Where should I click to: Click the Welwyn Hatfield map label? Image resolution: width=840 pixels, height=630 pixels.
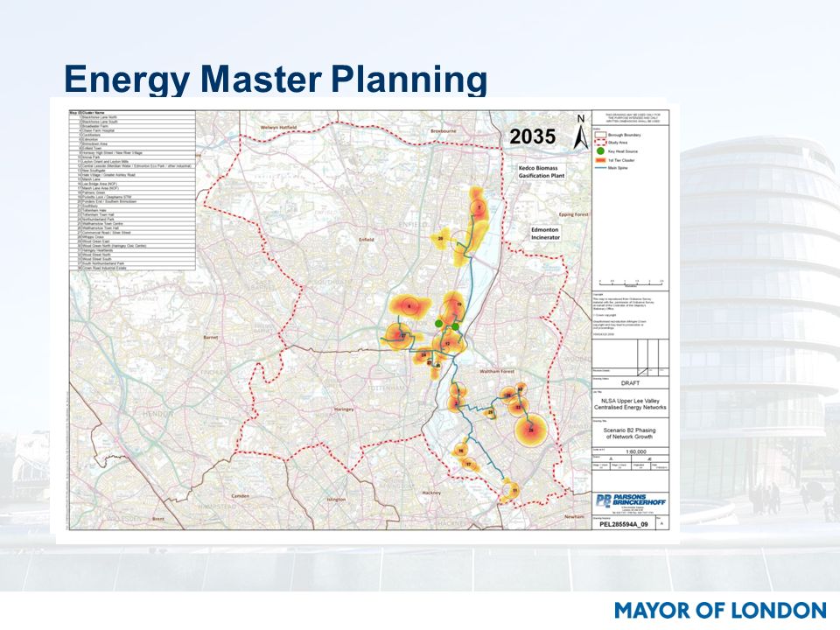point(278,128)
